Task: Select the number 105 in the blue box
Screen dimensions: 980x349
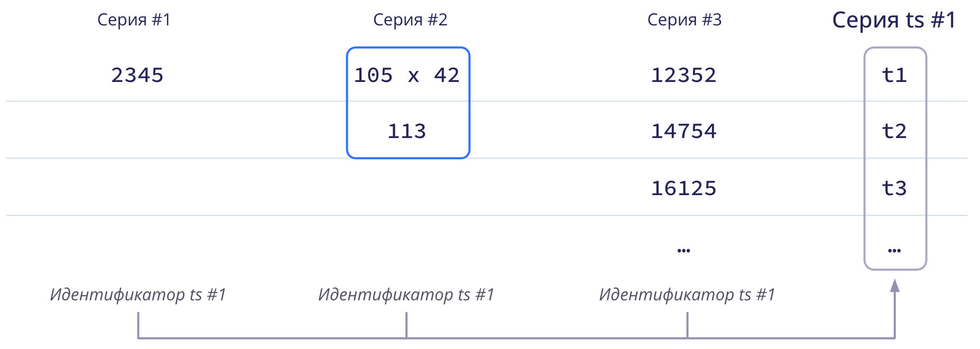Action: pos(373,75)
